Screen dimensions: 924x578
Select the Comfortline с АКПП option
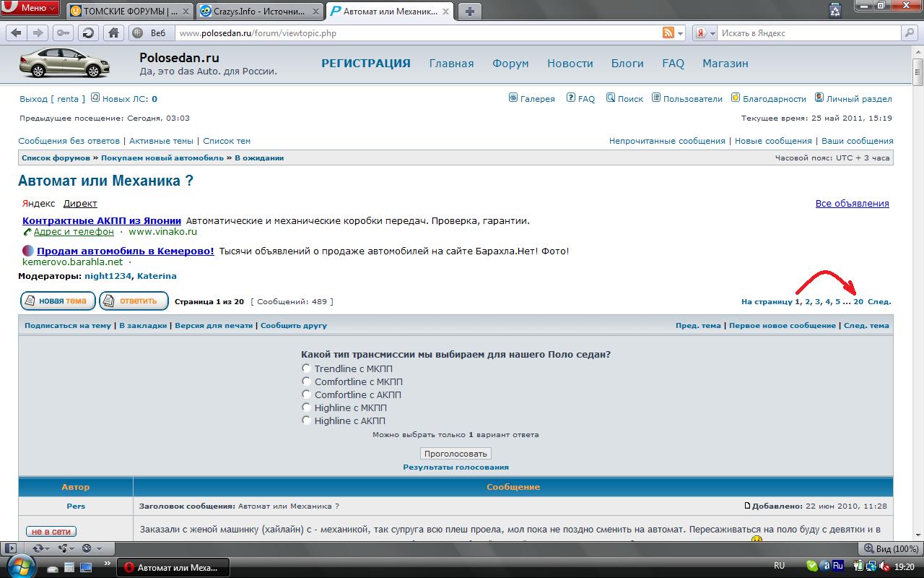point(307,394)
